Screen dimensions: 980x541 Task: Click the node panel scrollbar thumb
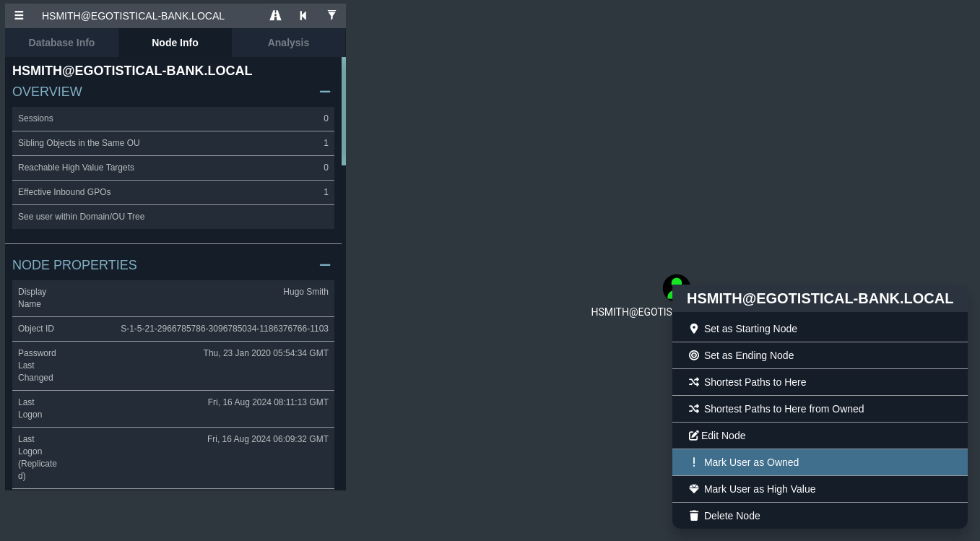point(344,111)
